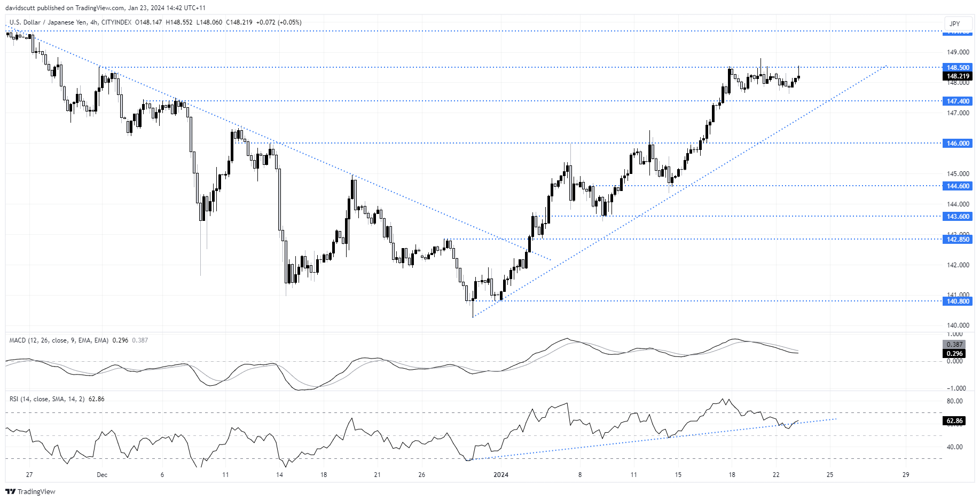The height and width of the screenshot is (501, 980).
Task: Select the H148.552 high value
Action: click(179, 22)
